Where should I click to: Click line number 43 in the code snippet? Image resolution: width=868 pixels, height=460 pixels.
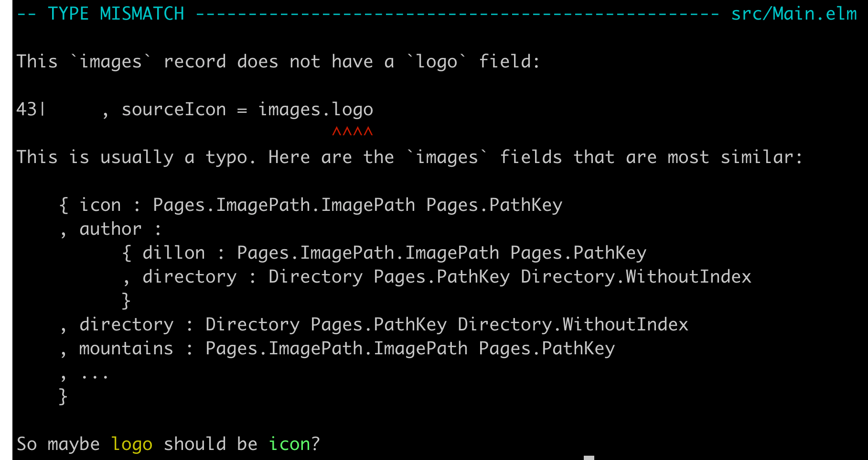click(x=27, y=110)
